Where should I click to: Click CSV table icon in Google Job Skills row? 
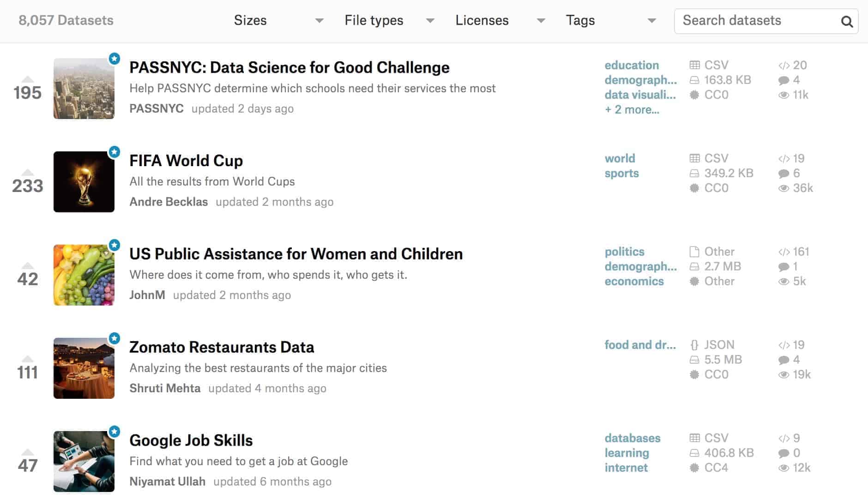(694, 438)
